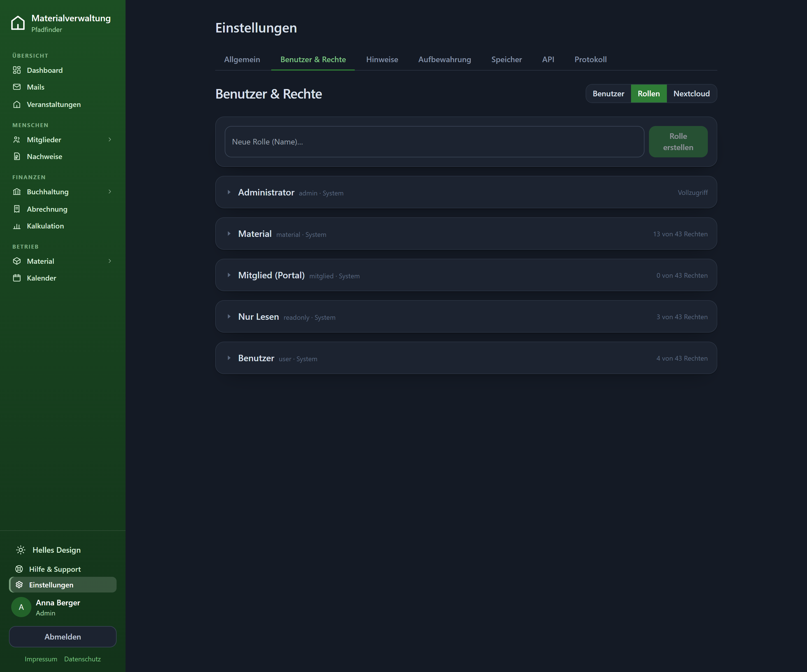Click Anna Berger user name

pos(58,603)
